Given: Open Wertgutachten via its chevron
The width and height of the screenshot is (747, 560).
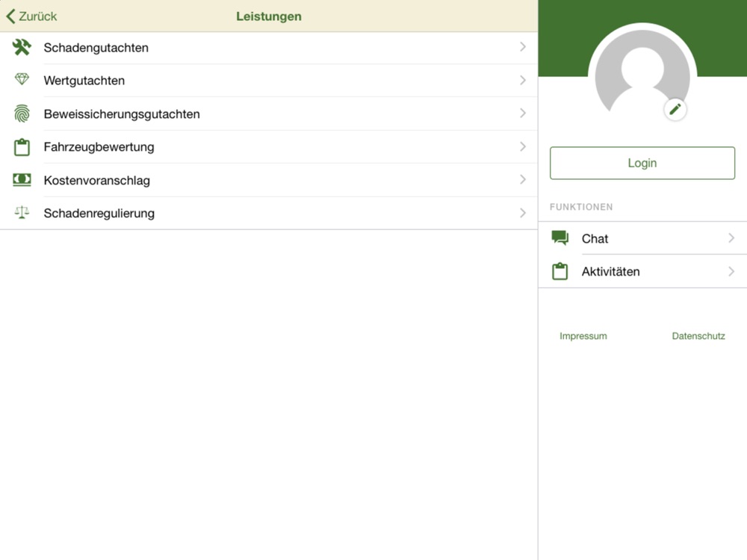Looking at the screenshot, I should point(523,80).
